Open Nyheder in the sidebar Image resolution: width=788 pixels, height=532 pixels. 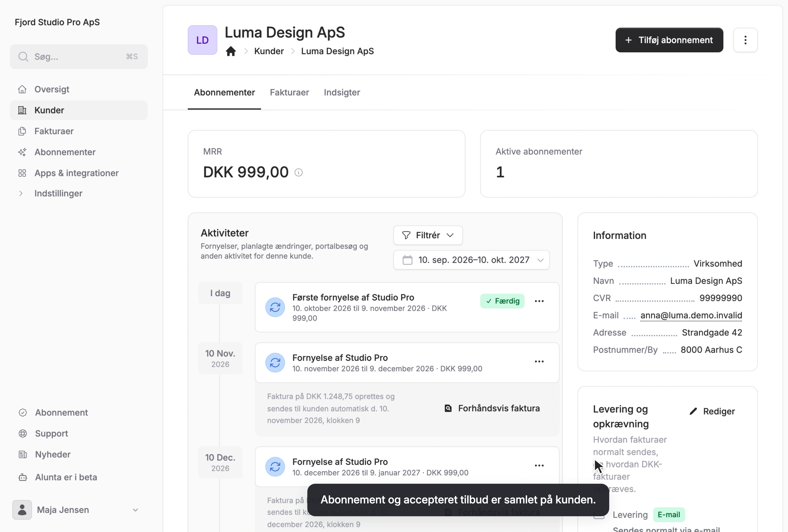(x=79, y=454)
